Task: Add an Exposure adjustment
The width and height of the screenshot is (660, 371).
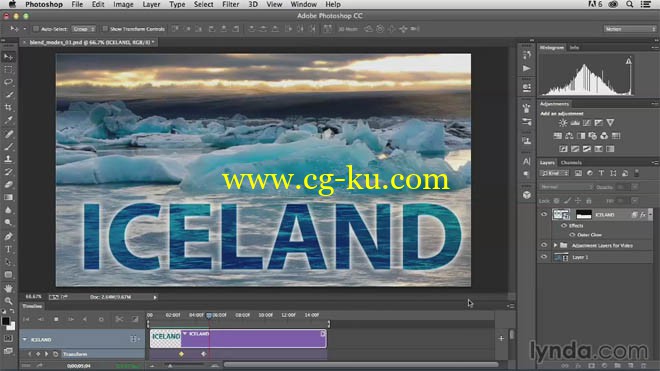Action: [x=599, y=123]
